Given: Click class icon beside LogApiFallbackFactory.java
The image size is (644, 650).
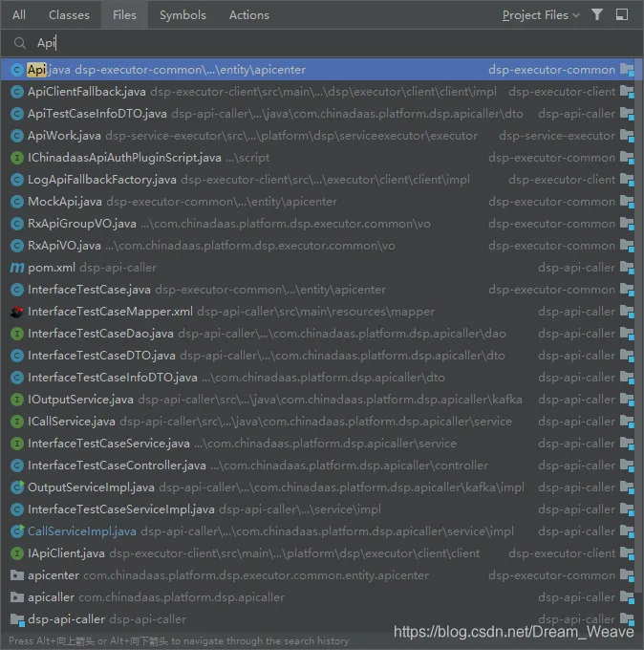Looking at the screenshot, I should click(x=16, y=180).
